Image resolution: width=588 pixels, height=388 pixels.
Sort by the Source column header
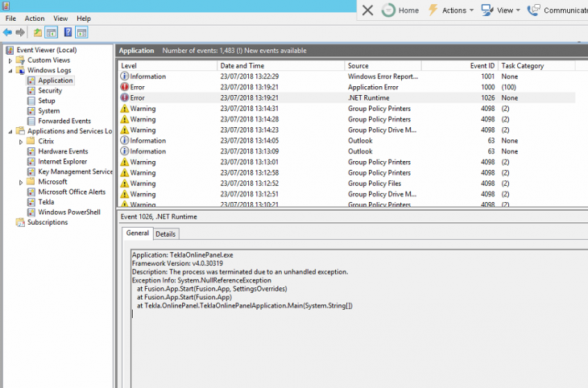[x=383, y=65]
